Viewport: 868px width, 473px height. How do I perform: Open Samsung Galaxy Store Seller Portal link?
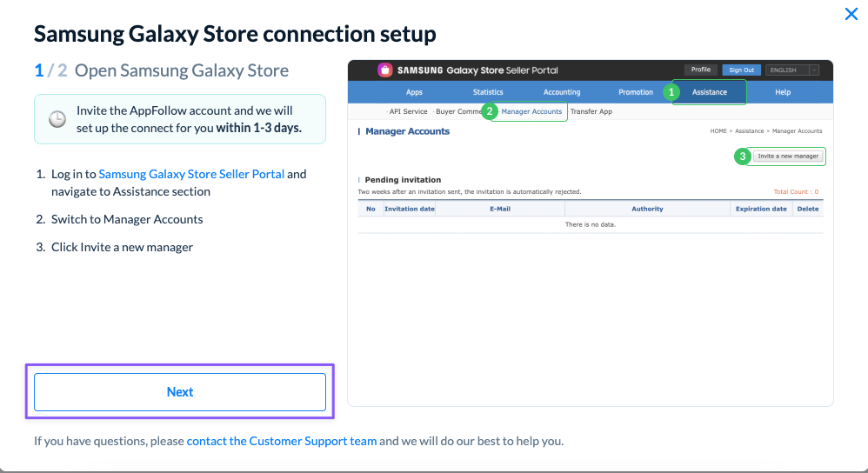click(191, 174)
